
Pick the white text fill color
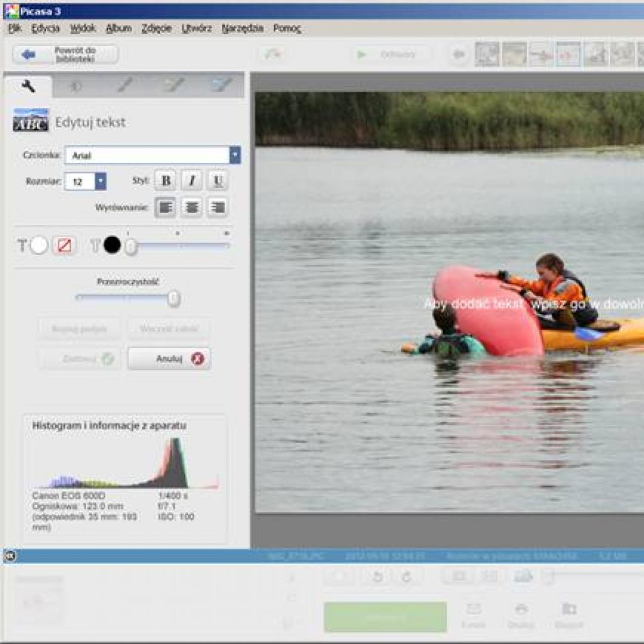[39, 245]
